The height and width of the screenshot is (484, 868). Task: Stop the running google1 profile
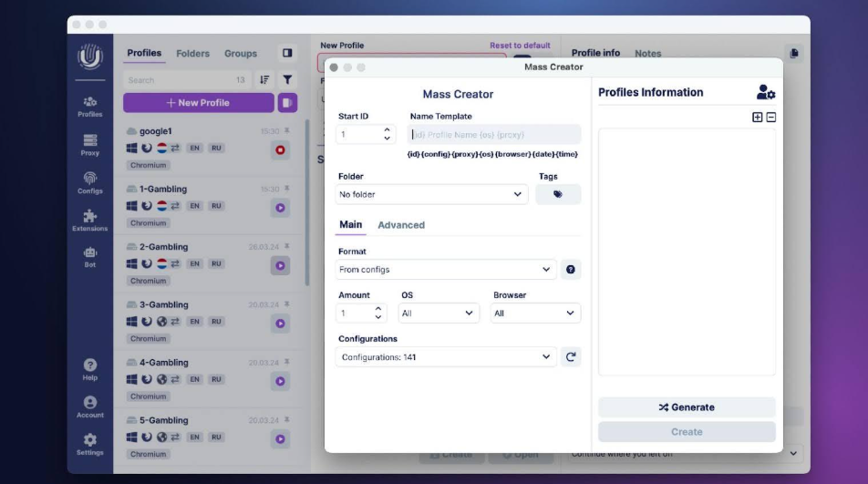click(x=281, y=149)
